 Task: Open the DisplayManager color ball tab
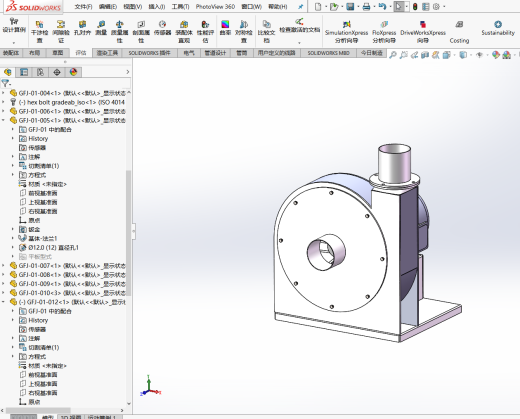[73, 72]
